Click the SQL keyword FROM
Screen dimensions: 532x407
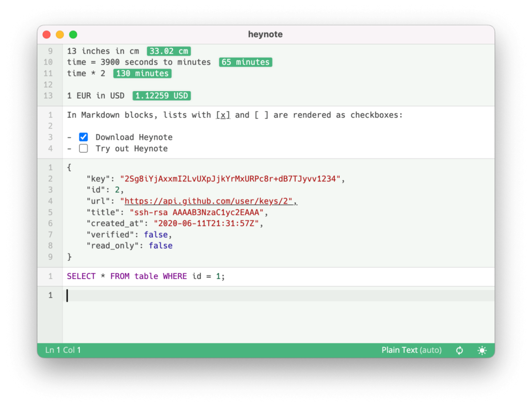[x=120, y=276]
